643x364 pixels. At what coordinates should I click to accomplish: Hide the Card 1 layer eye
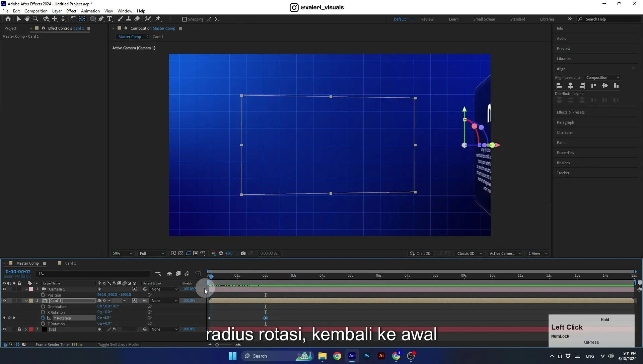[x=4, y=300]
